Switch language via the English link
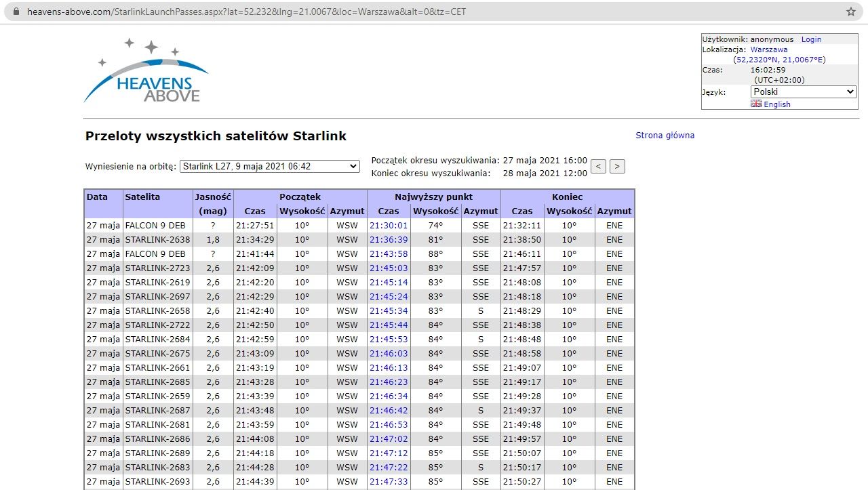This screenshot has width=868, height=490. 777,104
